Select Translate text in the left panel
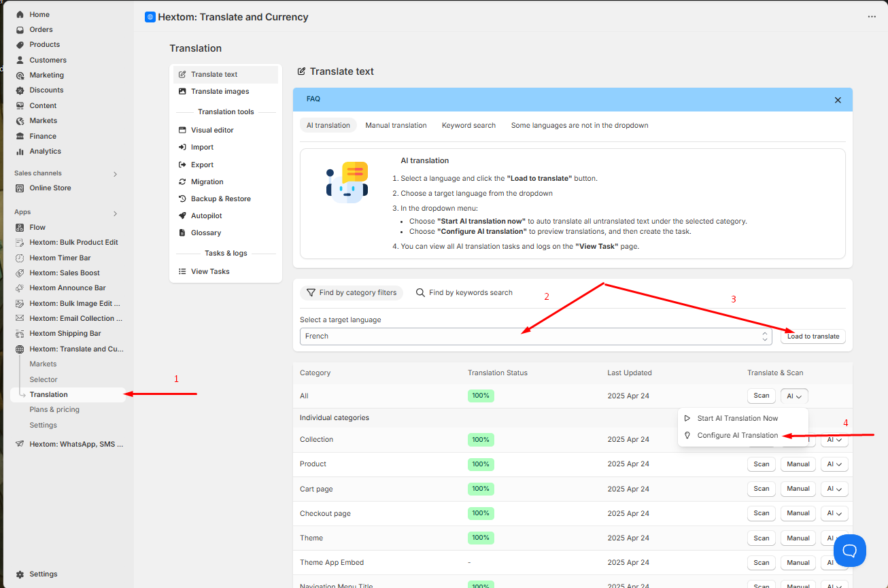This screenshot has height=588, width=888. tap(226, 74)
